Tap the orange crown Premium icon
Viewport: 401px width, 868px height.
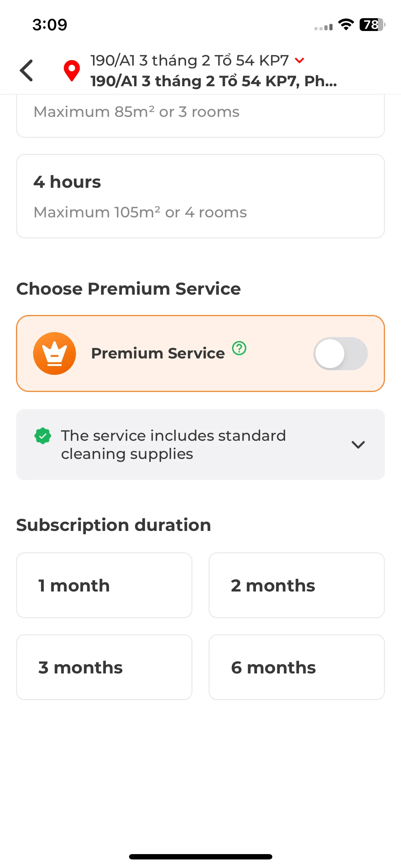tap(55, 353)
